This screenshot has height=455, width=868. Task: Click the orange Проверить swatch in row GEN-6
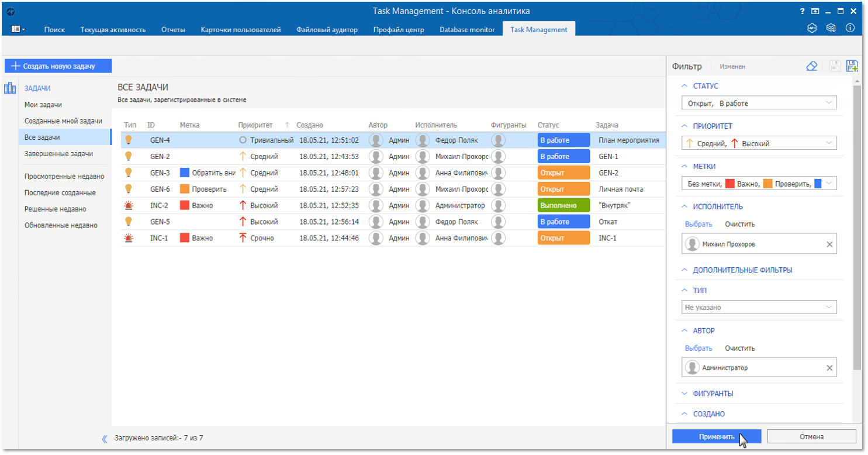185,189
